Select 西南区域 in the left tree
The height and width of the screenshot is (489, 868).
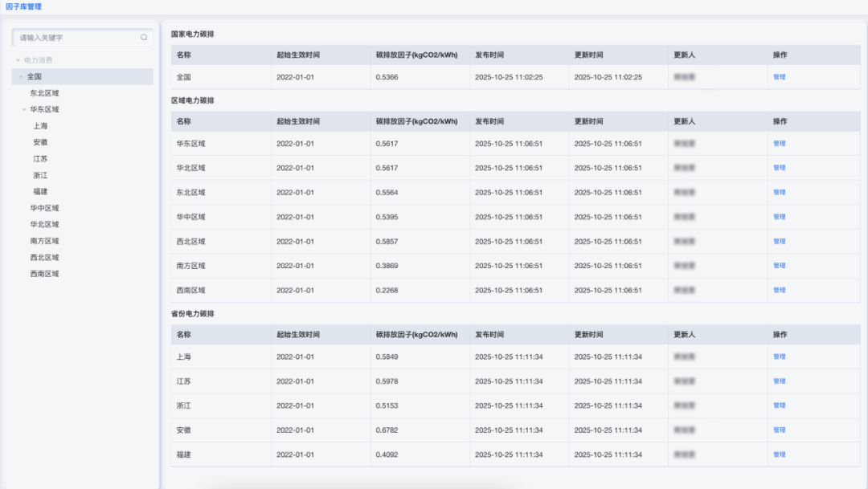(44, 274)
